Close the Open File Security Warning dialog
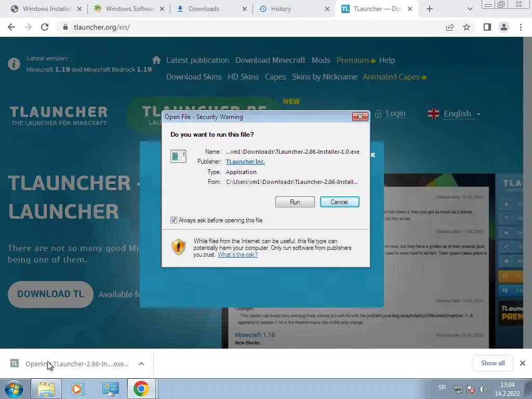Screen dimensions: 532x399 pos(360,117)
